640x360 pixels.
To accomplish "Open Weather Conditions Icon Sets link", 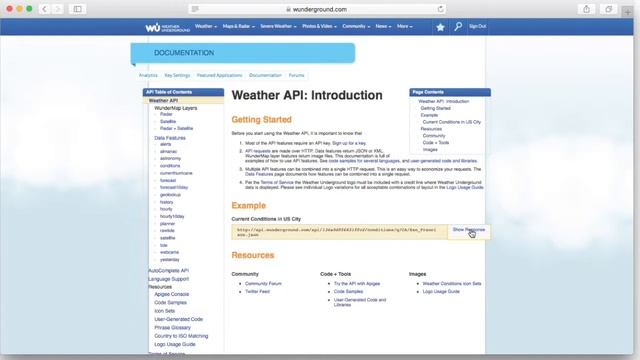I will click(x=452, y=283).
